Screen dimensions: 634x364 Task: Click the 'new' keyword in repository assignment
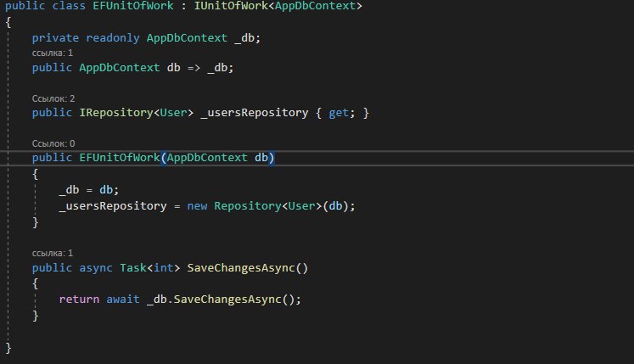(197, 206)
